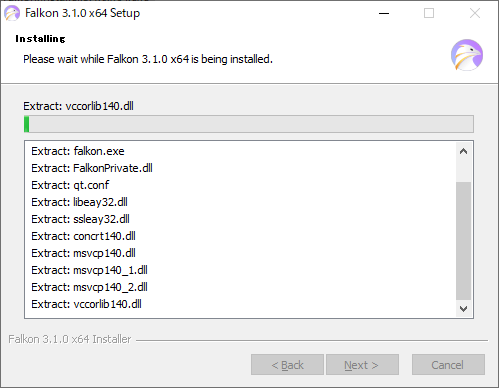Click the green installation progress bar
The height and width of the screenshot is (388, 499).
point(249,124)
